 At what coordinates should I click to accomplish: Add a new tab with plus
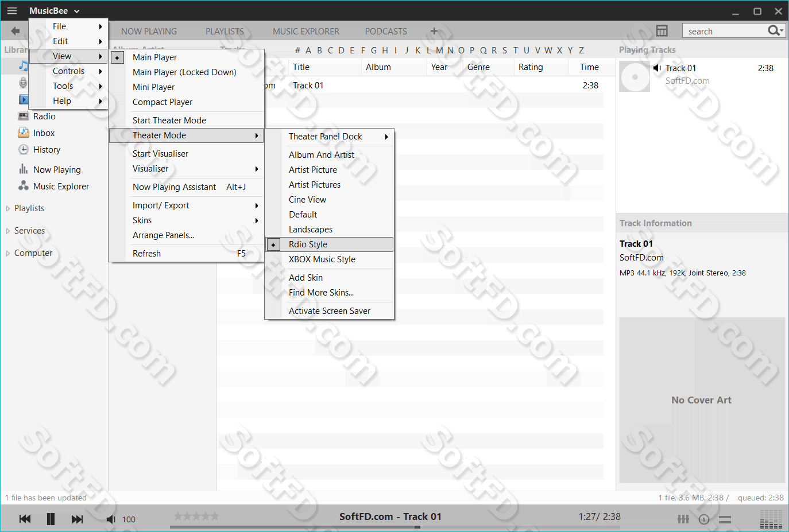tap(434, 31)
